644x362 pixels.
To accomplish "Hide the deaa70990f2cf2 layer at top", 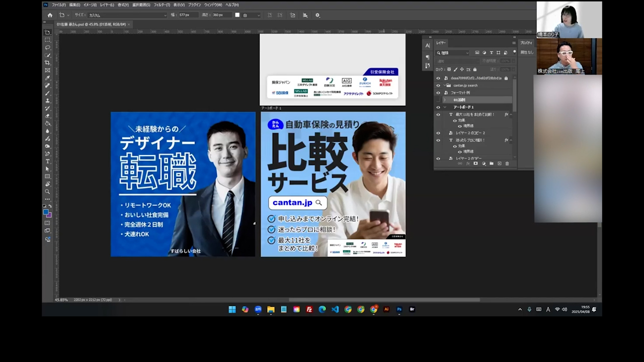I will [x=438, y=78].
